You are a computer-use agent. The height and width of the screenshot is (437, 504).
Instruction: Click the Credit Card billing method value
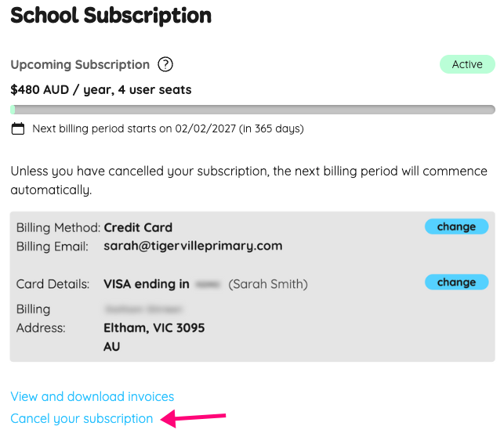(x=138, y=227)
